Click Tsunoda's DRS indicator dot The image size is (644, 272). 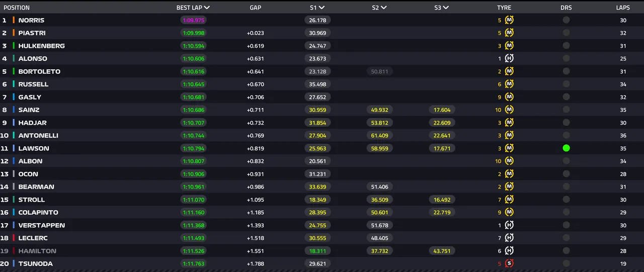click(566, 263)
